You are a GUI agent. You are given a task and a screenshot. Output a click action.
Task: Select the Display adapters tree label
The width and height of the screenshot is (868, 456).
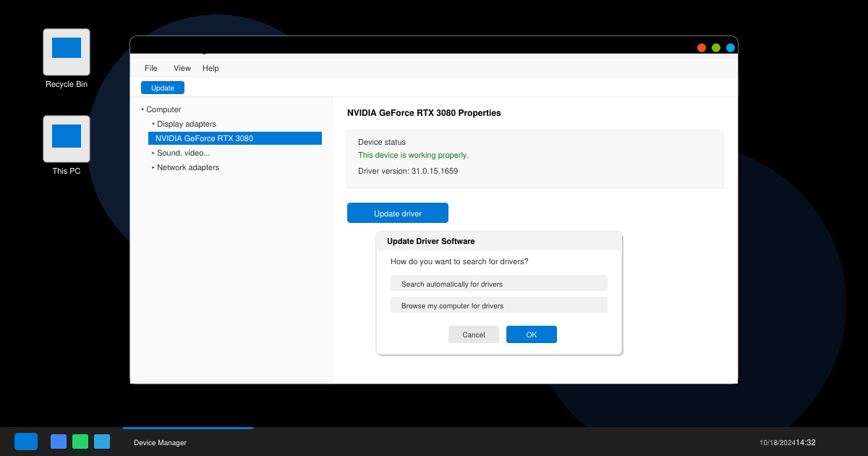click(187, 124)
